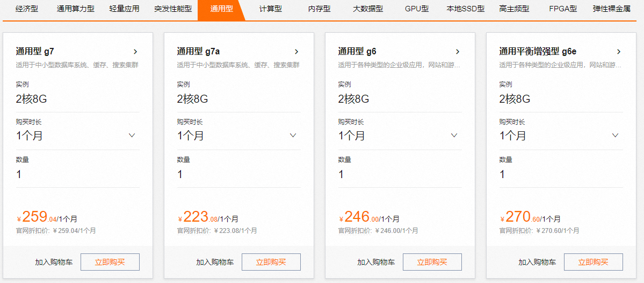The image size is (644, 283).
Task: Click 官网折扣价 ¥270.60/1个月 text
Action: pyautogui.click(x=539, y=231)
